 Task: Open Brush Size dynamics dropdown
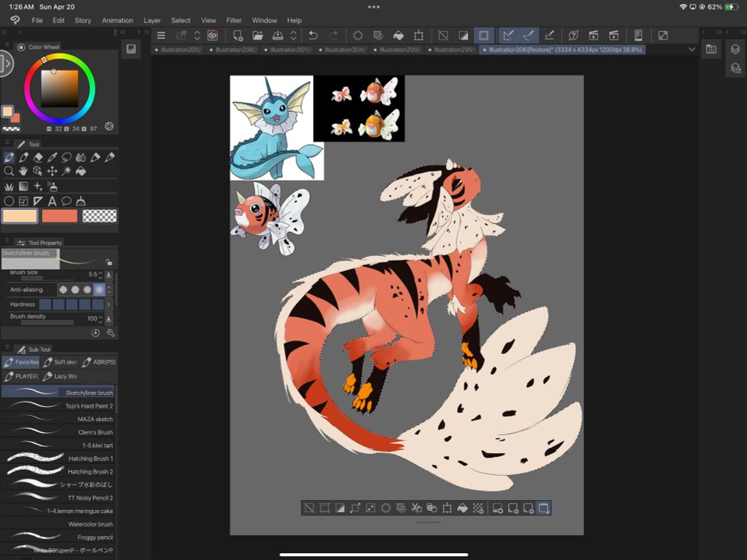109,275
